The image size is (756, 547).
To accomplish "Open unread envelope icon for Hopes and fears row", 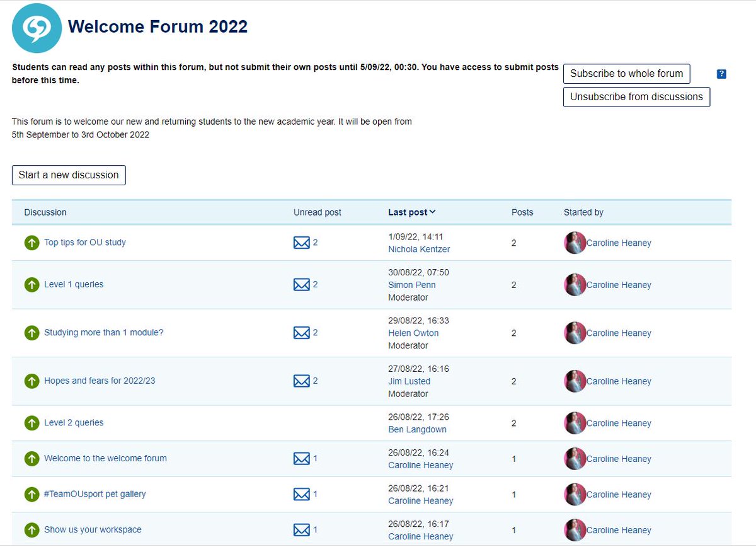I will tap(302, 381).
